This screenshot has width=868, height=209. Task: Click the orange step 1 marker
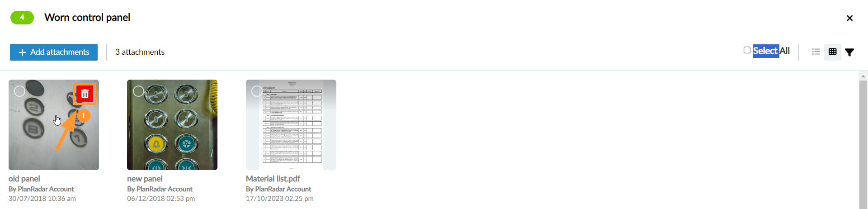click(83, 116)
